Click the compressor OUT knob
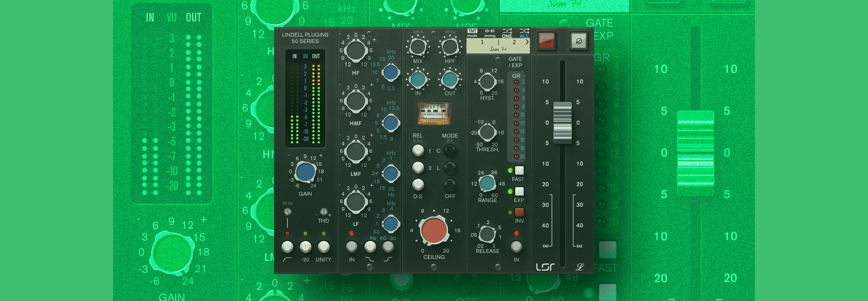Viewport: 868px width, 301px height. point(450,79)
